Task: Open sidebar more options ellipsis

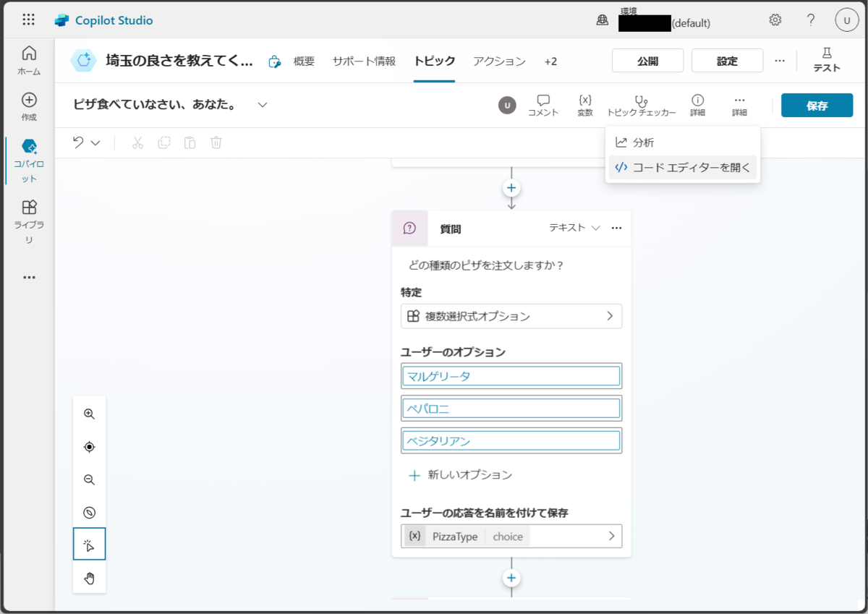Action: pyautogui.click(x=29, y=277)
